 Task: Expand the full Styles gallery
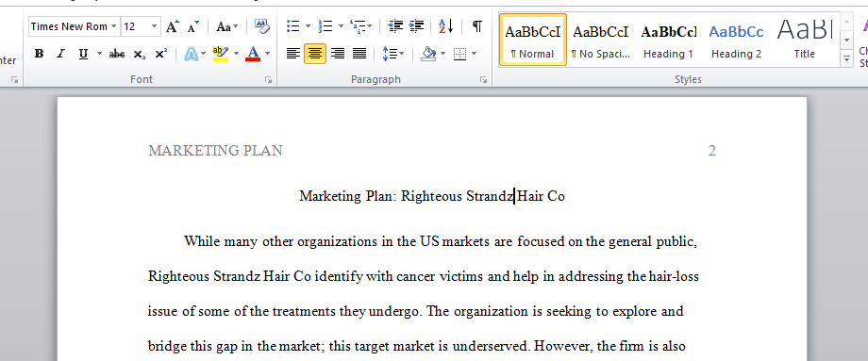[846, 57]
